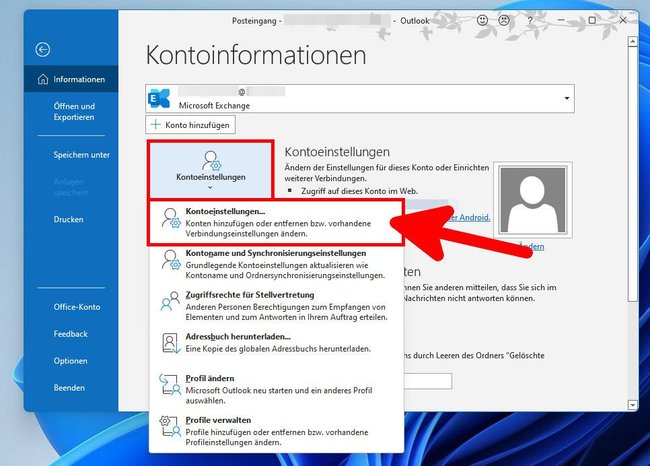Image resolution: width=650 pixels, height=466 pixels.
Task: Select Adressbuch herunterladen...
Action: [x=276, y=343]
